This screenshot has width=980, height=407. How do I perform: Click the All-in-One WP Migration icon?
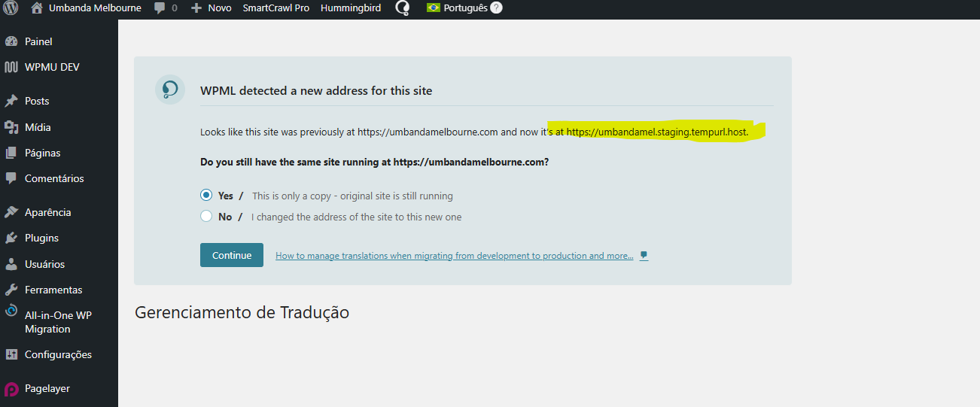[11, 310]
